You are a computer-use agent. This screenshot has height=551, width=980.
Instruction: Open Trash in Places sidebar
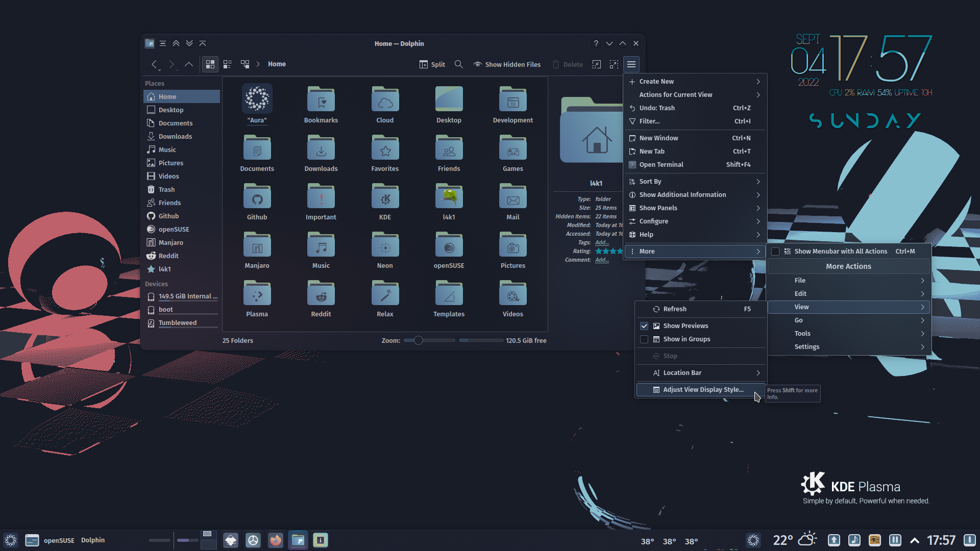click(182, 190)
